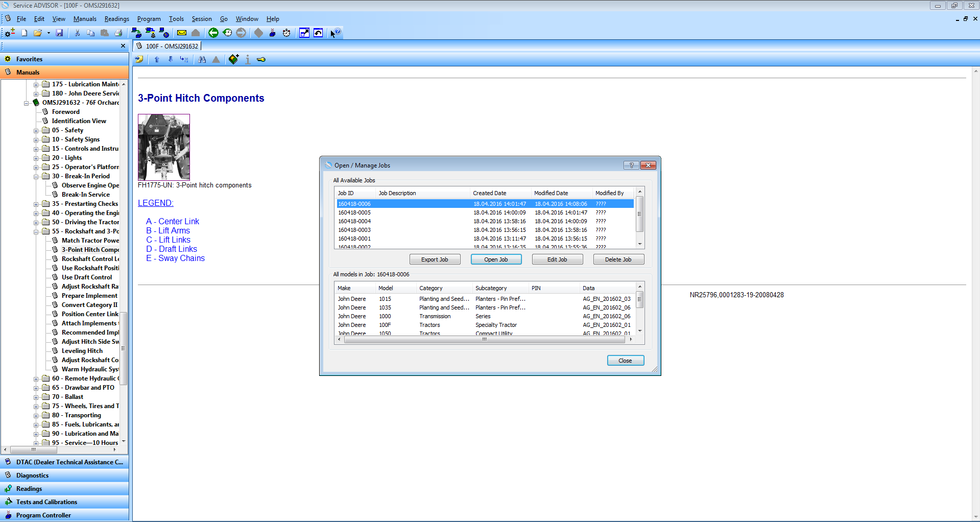Click the 'LEGEND:' link

pos(156,203)
